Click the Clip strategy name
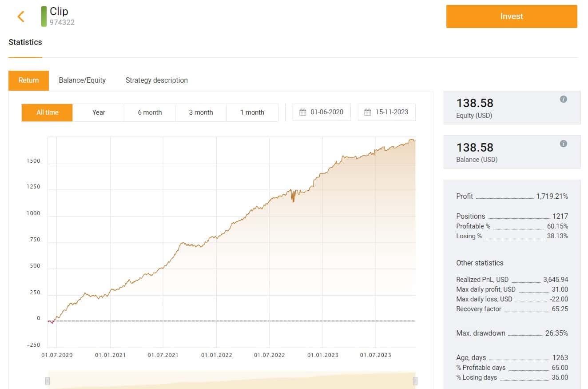Viewport: 588px width, 389px height. pos(59,12)
